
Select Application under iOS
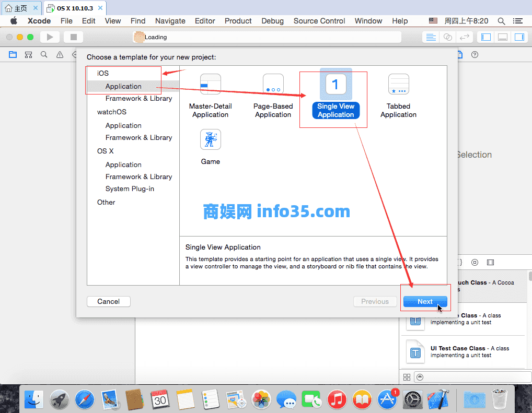[x=123, y=87]
